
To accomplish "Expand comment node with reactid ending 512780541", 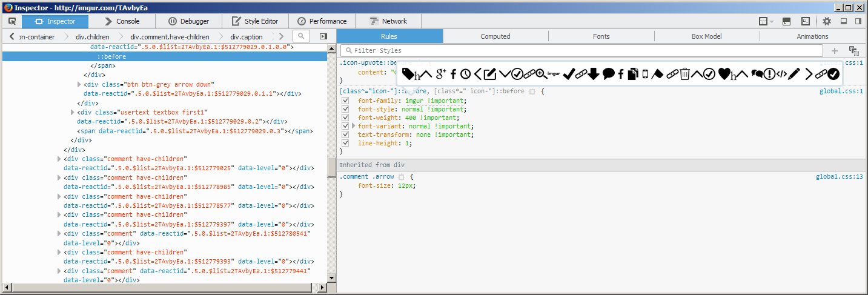I will point(59,233).
